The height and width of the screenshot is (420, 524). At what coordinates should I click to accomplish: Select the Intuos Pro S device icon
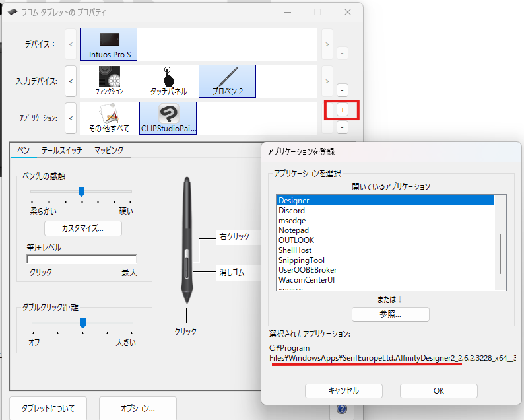coord(109,44)
